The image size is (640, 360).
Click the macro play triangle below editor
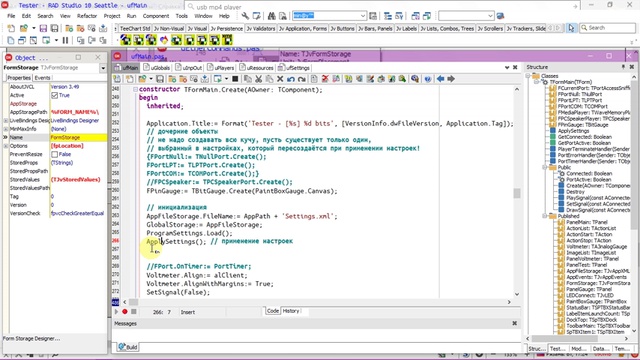[116, 311]
